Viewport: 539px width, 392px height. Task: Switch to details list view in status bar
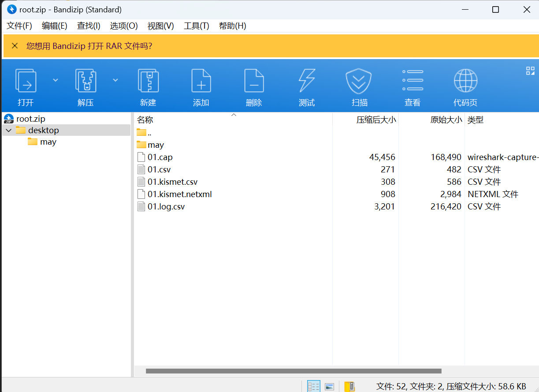314,386
